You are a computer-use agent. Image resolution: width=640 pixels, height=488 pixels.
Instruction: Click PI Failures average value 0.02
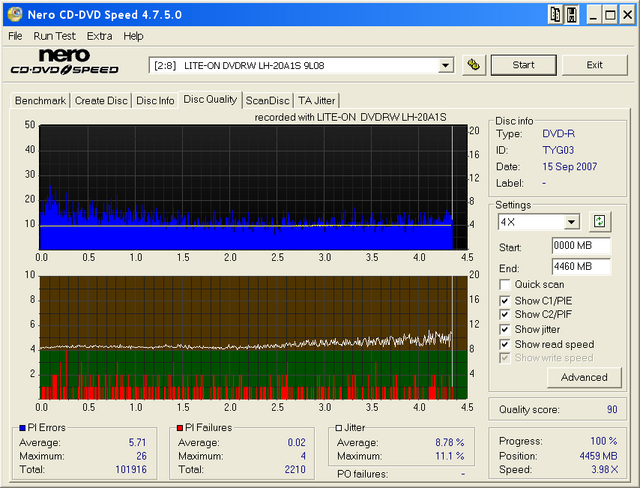[x=296, y=442]
